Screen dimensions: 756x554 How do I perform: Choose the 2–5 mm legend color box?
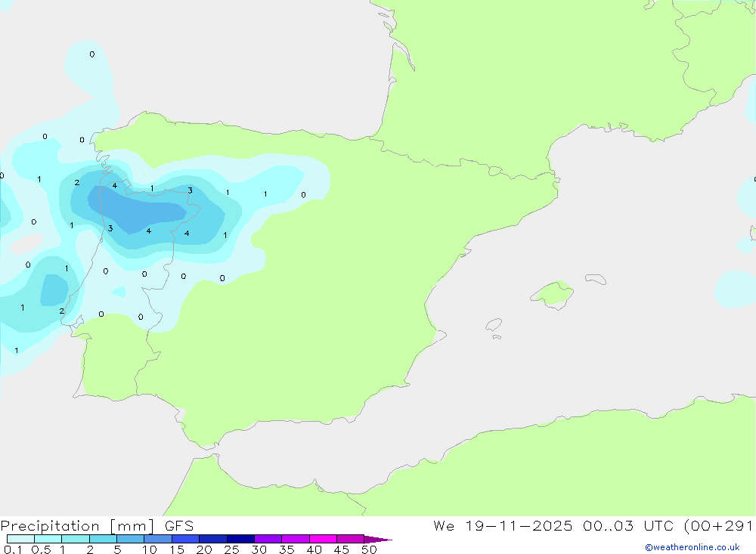pos(103,539)
